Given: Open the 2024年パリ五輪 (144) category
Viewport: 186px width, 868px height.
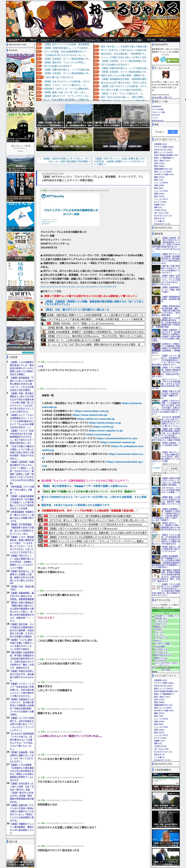Looking at the screenshot, I should pyautogui.click(x=164, y=175).
